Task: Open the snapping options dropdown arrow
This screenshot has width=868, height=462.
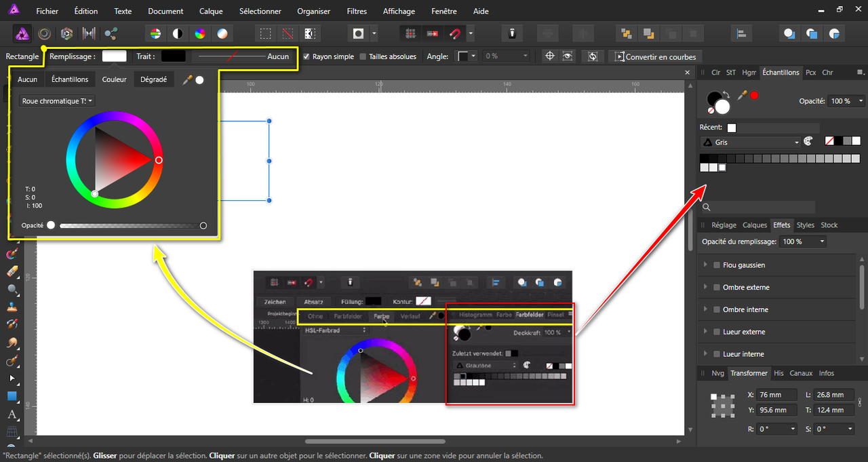Action: (470, 33)
